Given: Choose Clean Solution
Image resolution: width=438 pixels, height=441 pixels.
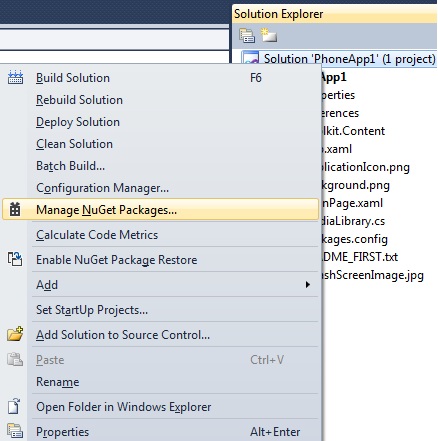Looking at the screenshot, I should 74,144.
